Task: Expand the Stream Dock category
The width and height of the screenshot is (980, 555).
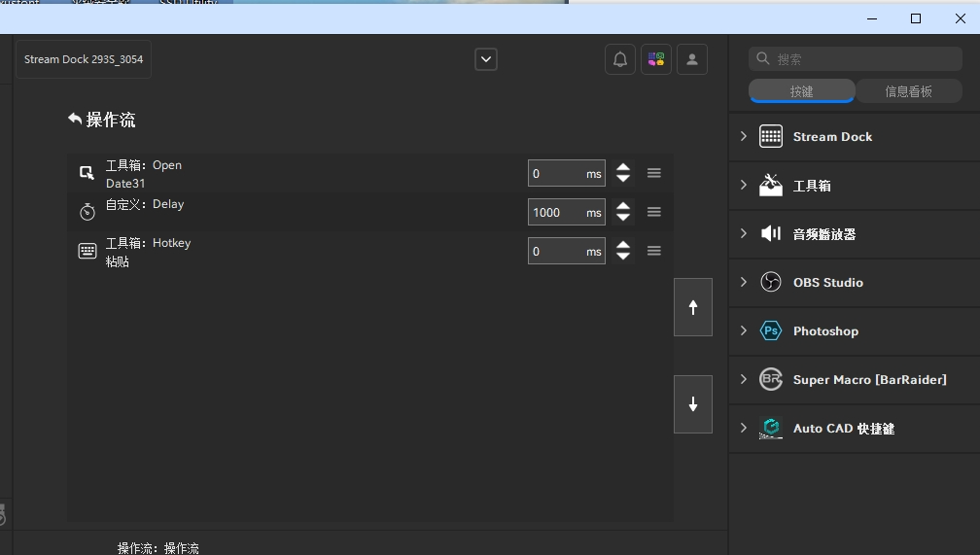Action: click(x=744, y=137)
